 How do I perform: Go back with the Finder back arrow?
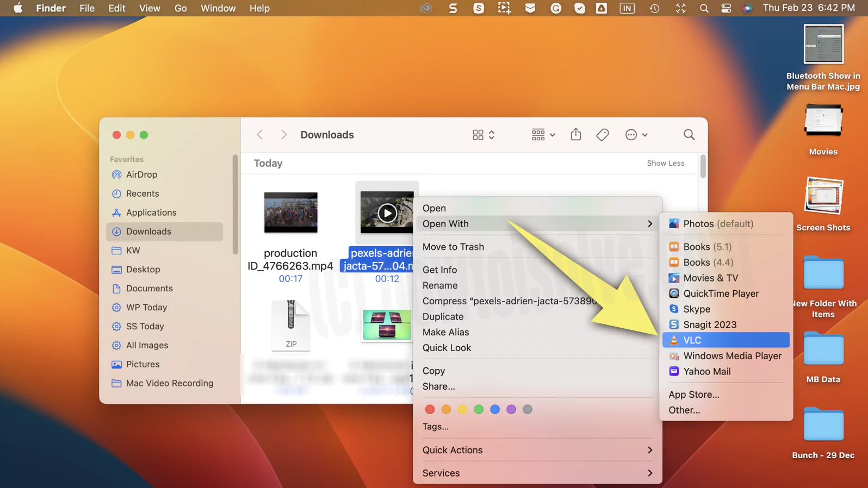pyautogui.click(x=260, y=135)
